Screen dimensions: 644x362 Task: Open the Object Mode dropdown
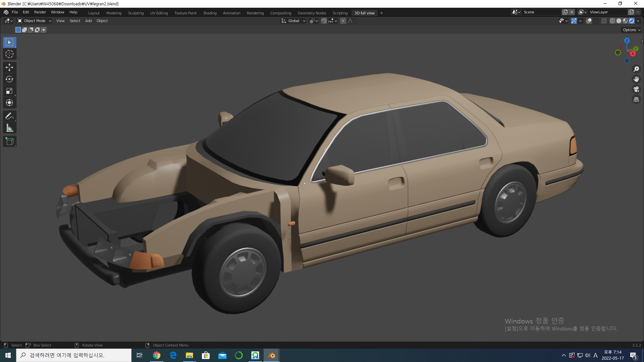click(35, 21)
